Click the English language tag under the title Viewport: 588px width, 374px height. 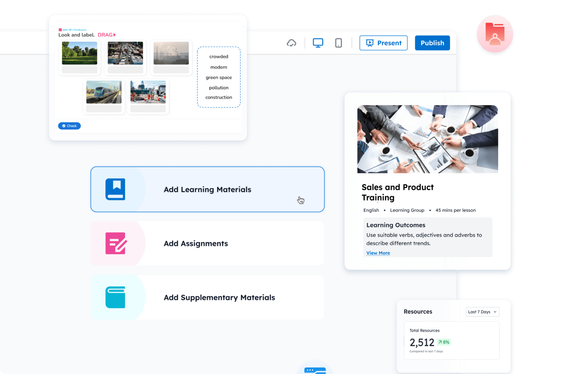point(371,210)
